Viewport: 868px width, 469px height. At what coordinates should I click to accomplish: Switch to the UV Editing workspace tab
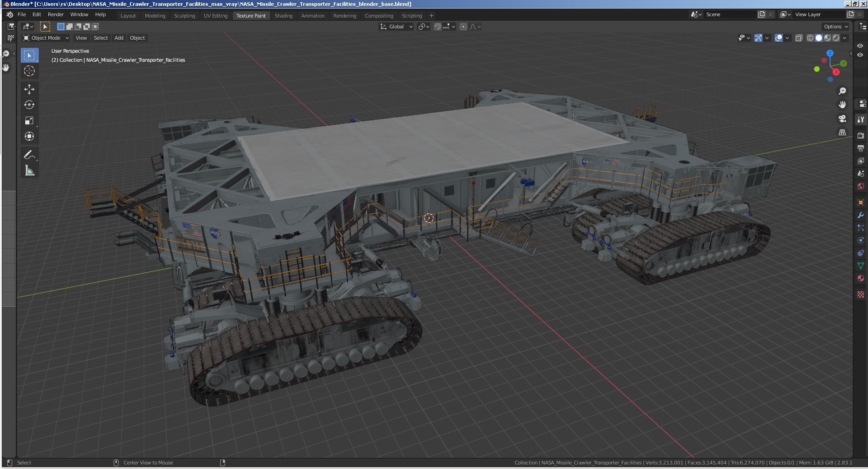tap(216, 16)
